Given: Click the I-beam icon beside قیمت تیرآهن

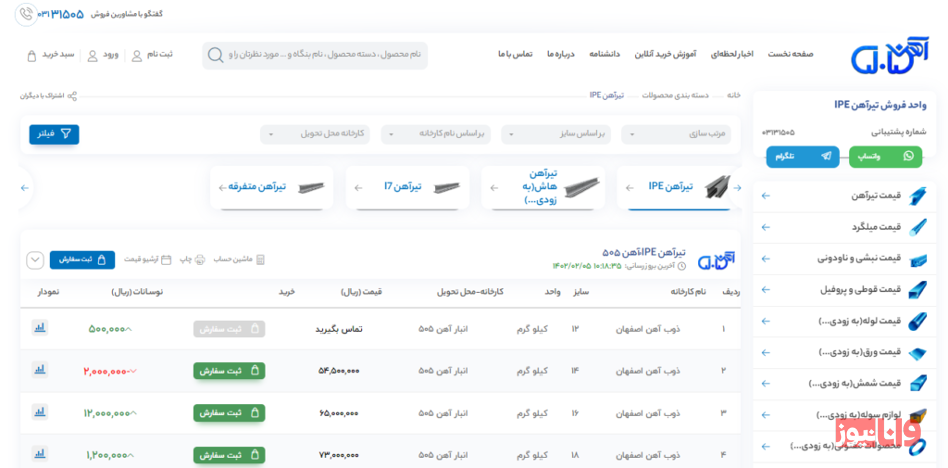Looking at the screenshot, I should point(918,196).
